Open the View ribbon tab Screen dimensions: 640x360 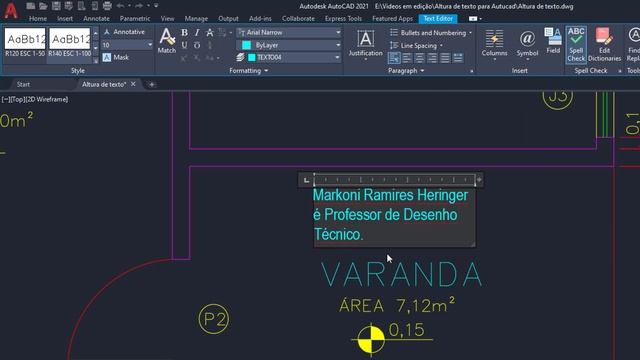tap(167, 19)
